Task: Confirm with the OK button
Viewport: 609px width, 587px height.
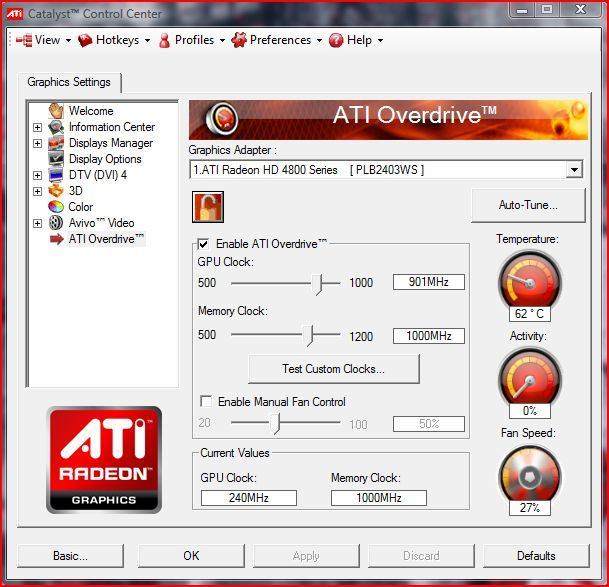Action: (x=191, y=556)
